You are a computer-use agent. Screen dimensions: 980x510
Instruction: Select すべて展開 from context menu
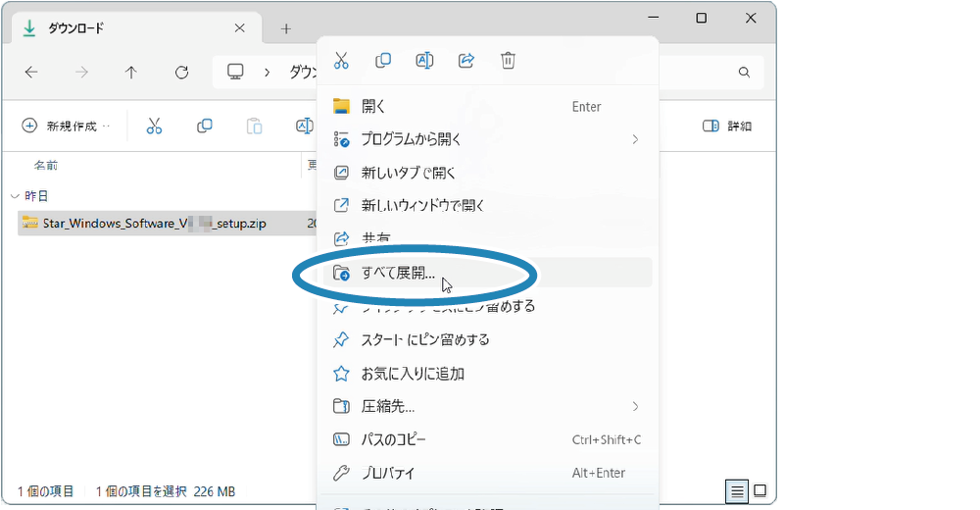point(398,273)
